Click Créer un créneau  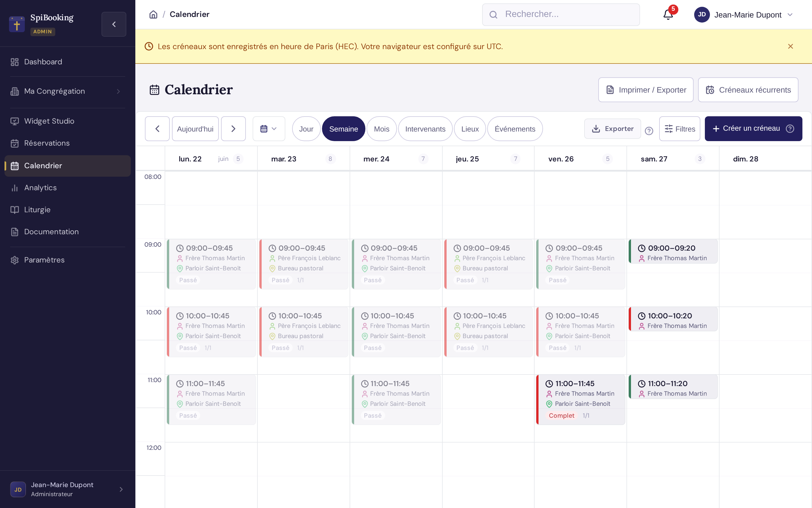click(x=753, y=129)
